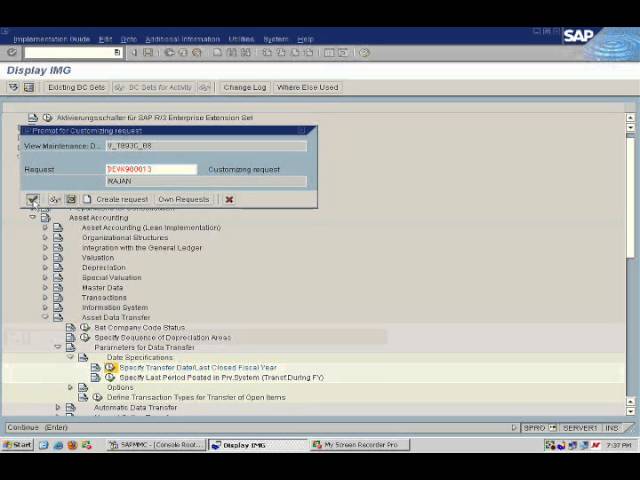
Task: Open the Implementation Guide menu
Action: [51, 39]
